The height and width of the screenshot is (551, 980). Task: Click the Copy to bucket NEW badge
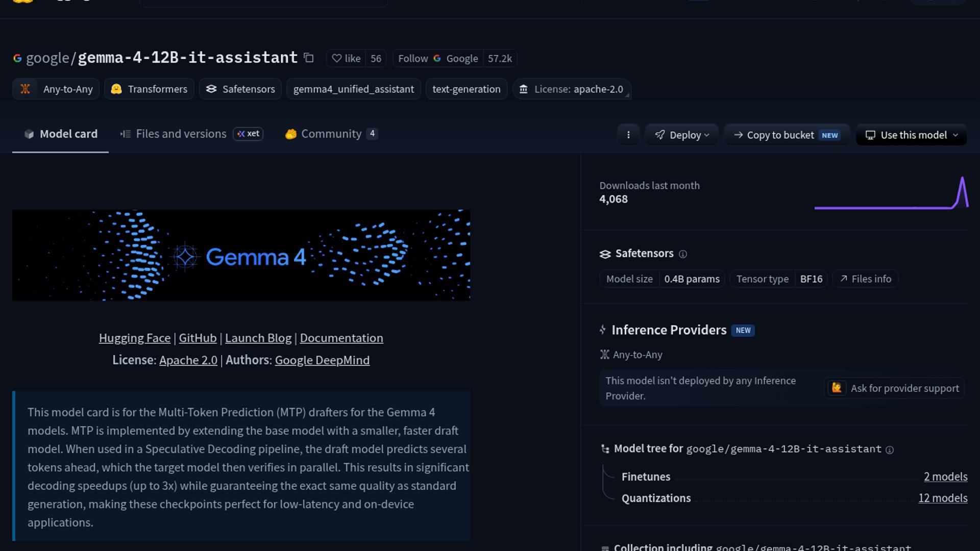point(829,135)
